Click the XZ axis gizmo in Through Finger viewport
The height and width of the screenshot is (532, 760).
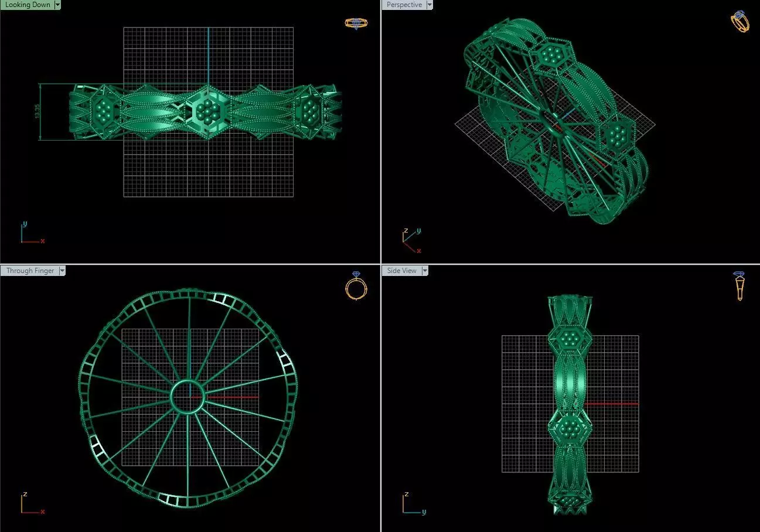point(32,503)
